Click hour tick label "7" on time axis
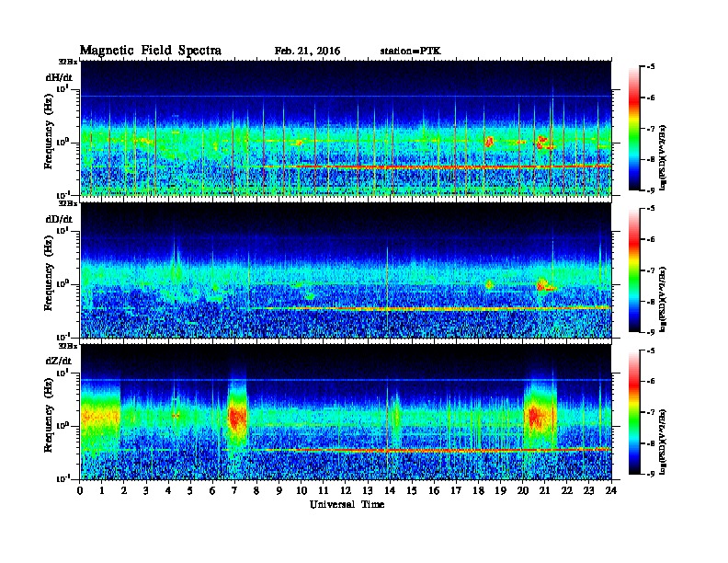Screen dimensions: 728x563 pos(234,490)
